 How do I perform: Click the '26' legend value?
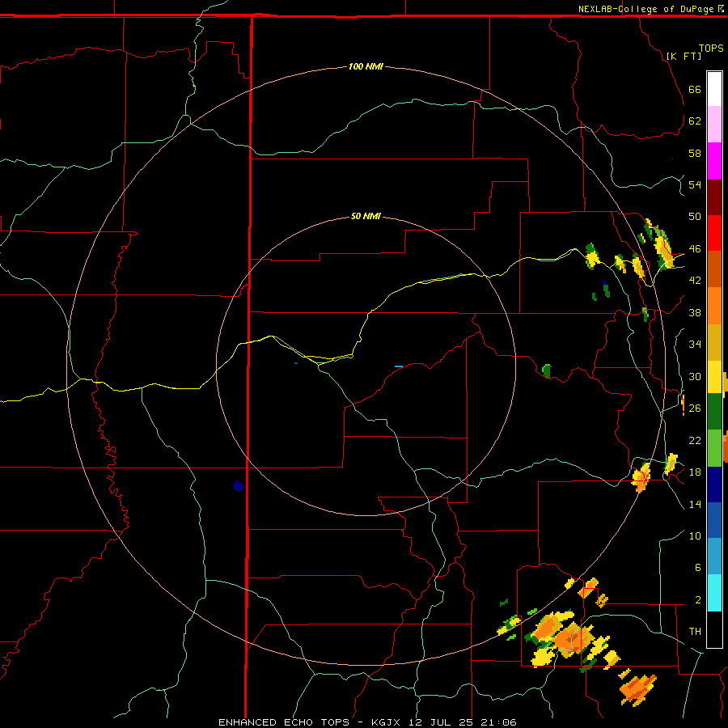(x=695, y=408)
